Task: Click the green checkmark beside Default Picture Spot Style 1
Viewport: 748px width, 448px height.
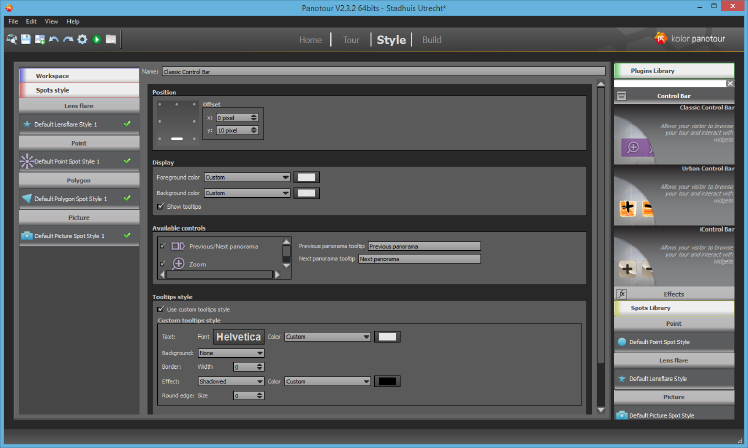Action: click(x=127, y=235)
